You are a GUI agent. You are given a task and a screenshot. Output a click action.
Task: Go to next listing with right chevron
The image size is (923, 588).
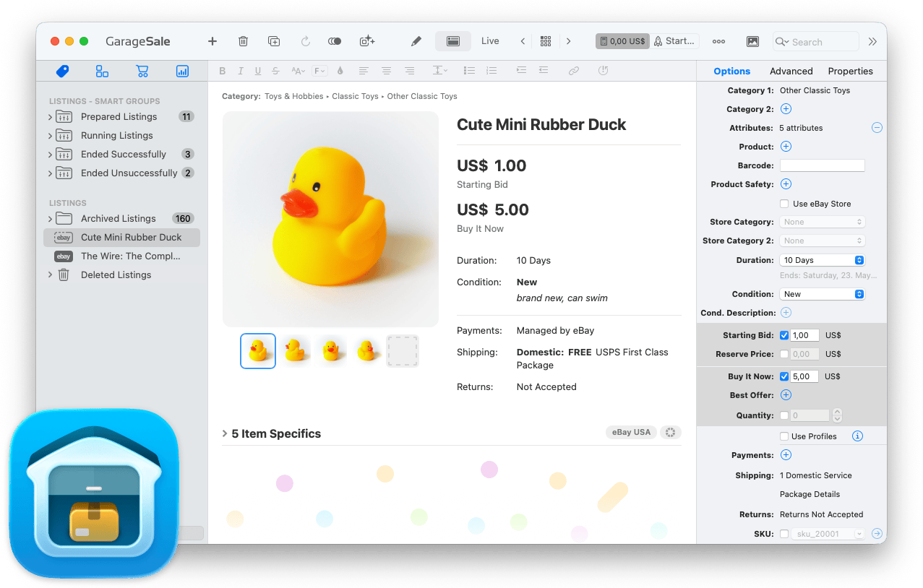pyautogui.click(x=569, y=41)
